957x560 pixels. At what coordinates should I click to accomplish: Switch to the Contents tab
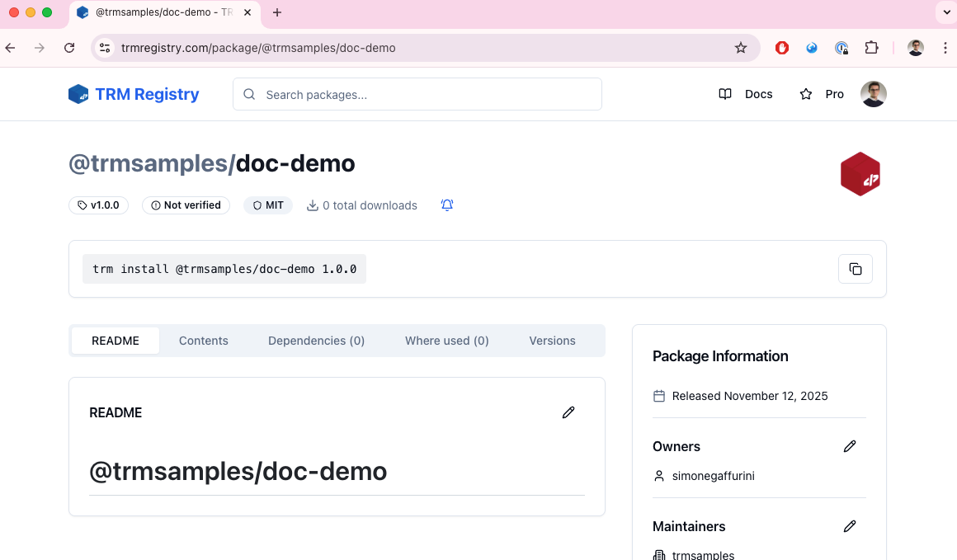pos(203,341)
